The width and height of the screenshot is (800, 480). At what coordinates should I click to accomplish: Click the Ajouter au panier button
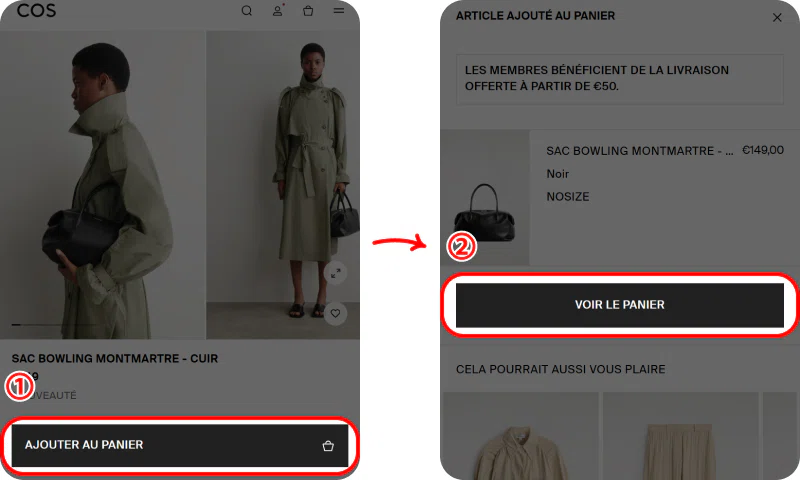click(x=180, y=445)
